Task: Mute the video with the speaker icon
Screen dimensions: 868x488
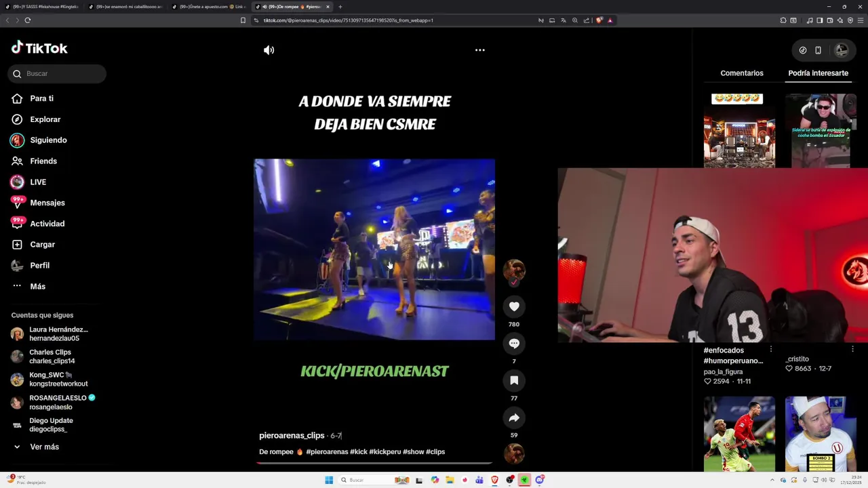Action: (x=269, y=50)
